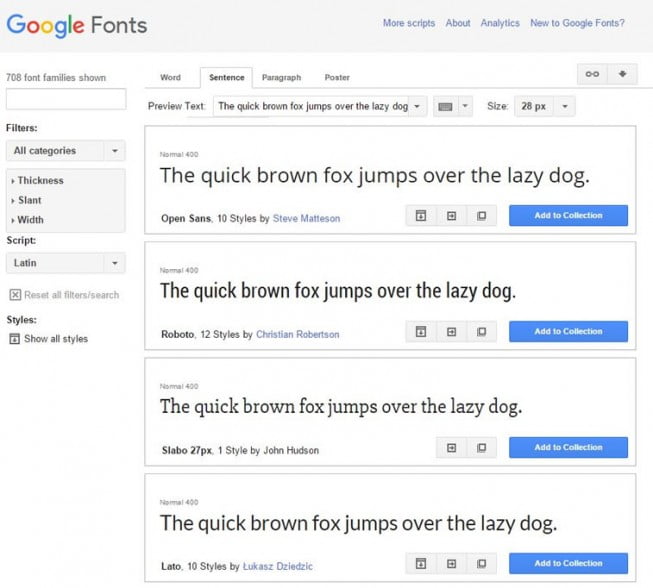Screen dimensions: 653x588
Task: Open the Latin script dropdown
Action: (x=65, y=263)
